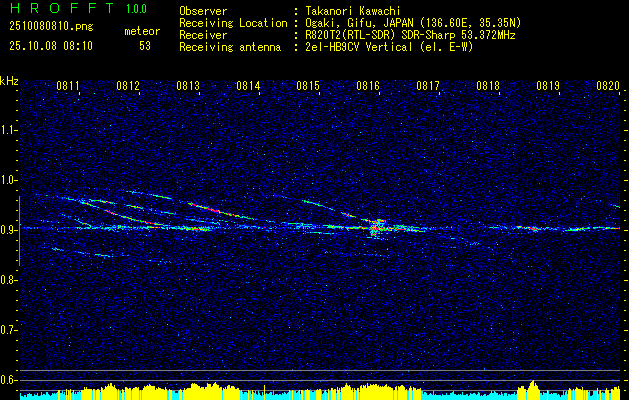The width and height of the screenshot is (629, 400).
Task: Click time marker 0818
Action: coord(488,85)
